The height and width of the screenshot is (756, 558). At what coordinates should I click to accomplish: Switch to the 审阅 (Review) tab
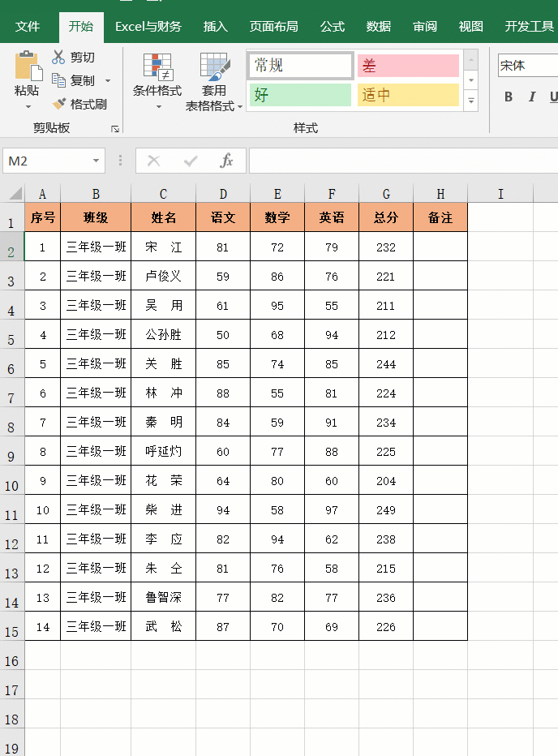(424, 27)
